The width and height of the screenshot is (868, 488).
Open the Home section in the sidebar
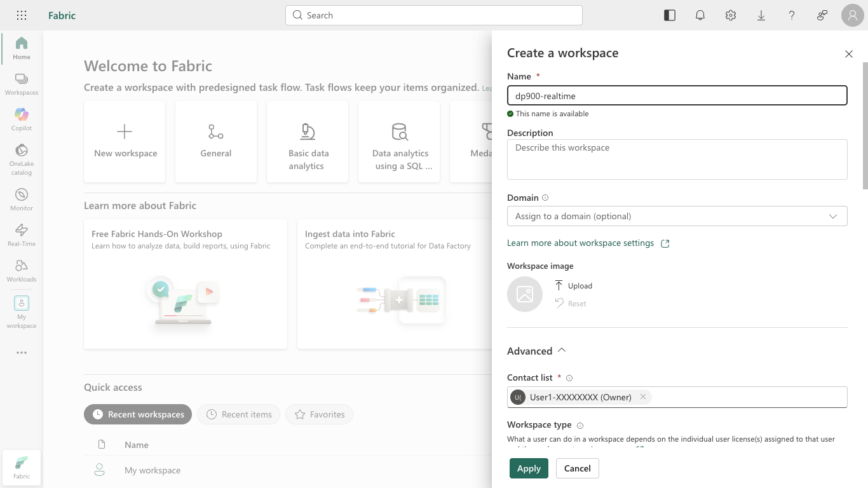click(x=22, y=48)
